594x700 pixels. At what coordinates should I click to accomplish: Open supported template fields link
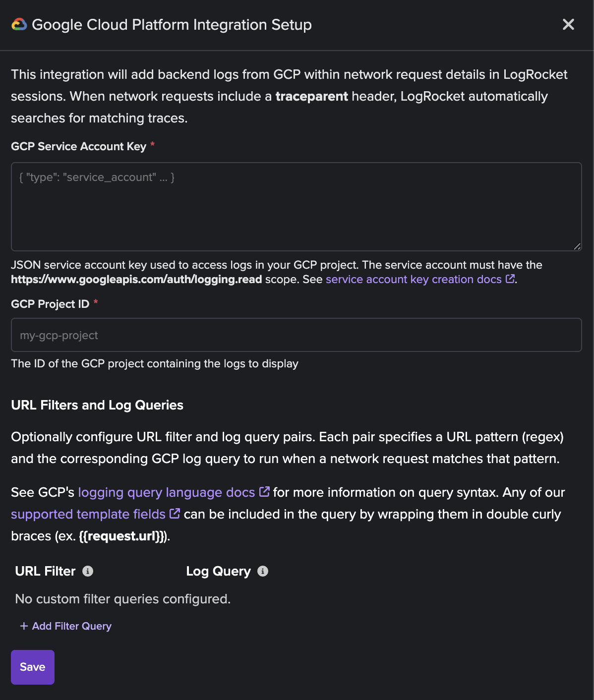[88, 514]
